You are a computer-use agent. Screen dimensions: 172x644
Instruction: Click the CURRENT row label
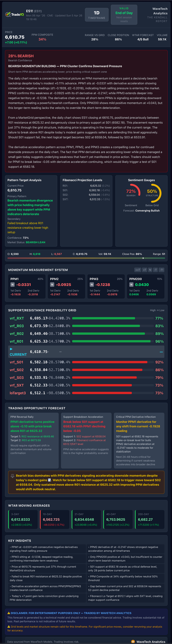tap(18, 355)
